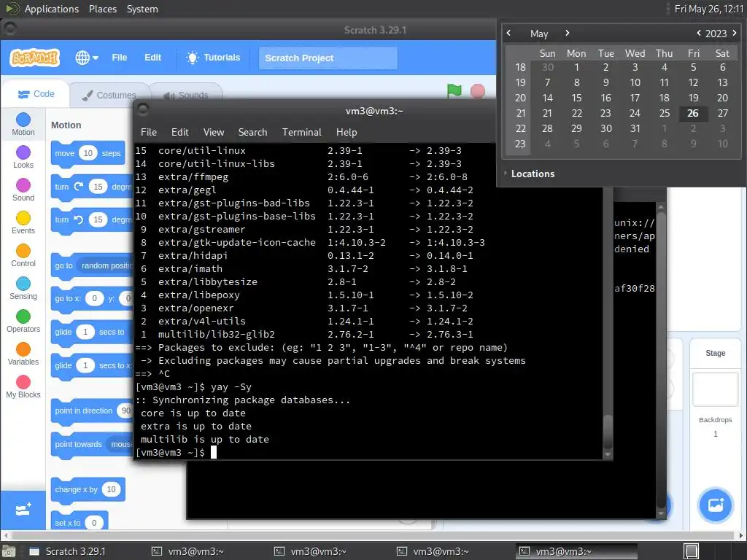Image resolution: width=747 pixels, height=560 pixels.
Task: Click the x value in go to x block
Action: 94,298
